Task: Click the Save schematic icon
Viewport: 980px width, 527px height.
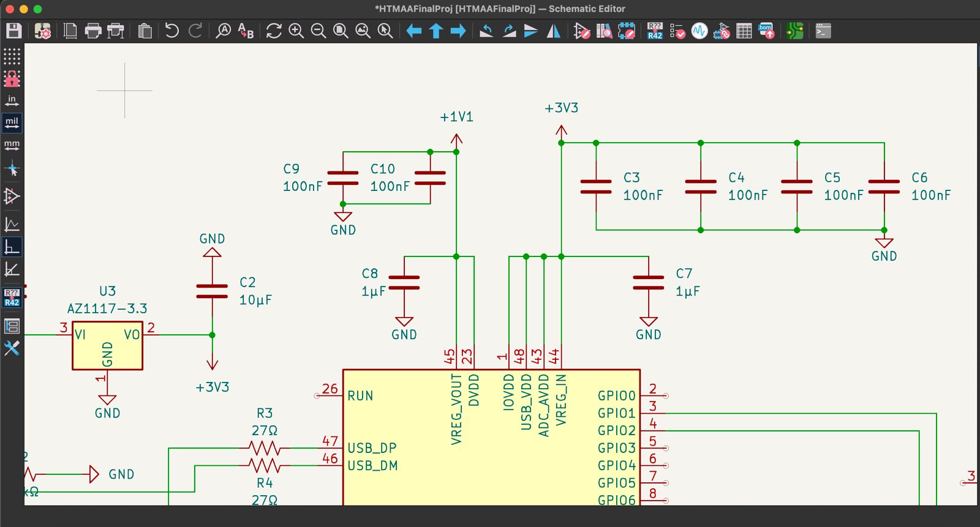Action: pos(13,31)
